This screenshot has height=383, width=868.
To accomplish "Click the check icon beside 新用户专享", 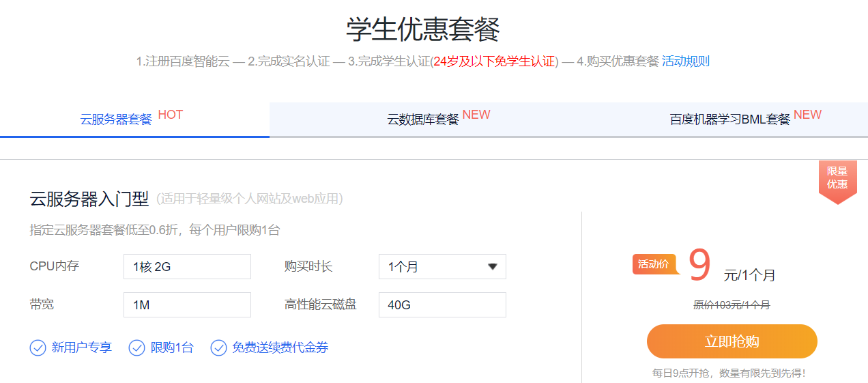I will coord(38,348).
